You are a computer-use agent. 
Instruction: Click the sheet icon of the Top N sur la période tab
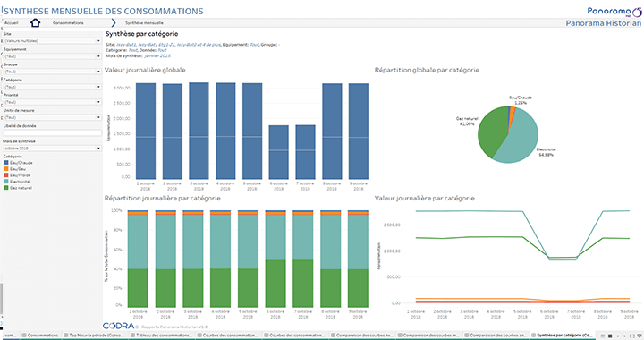(x=66, y=336)
